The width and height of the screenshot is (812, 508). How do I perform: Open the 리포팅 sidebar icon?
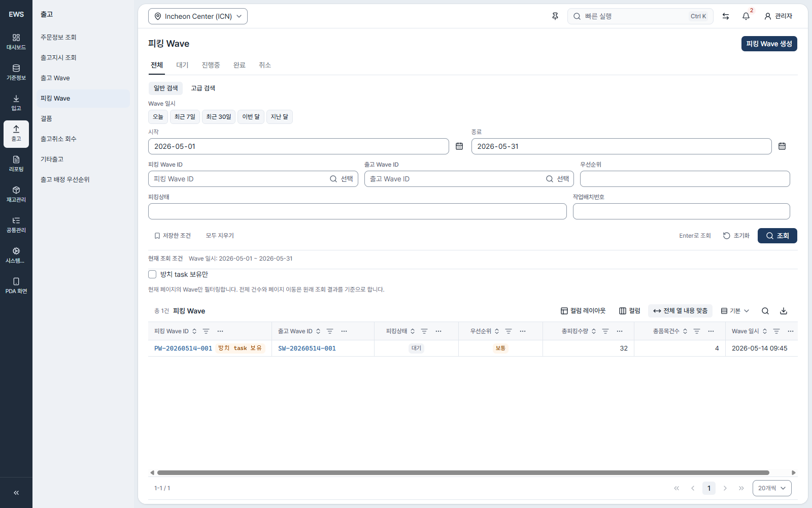click(16, 164)
